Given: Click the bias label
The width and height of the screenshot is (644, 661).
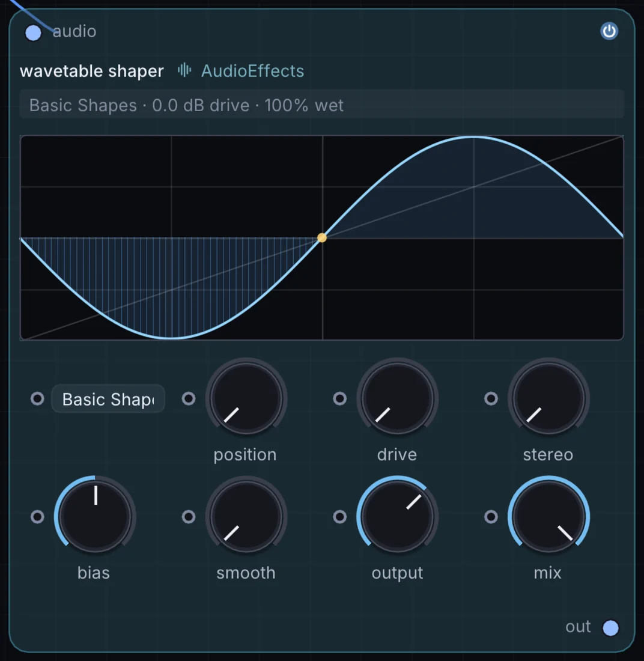Looking at the screenshot, I should click(x=94, y=573).
